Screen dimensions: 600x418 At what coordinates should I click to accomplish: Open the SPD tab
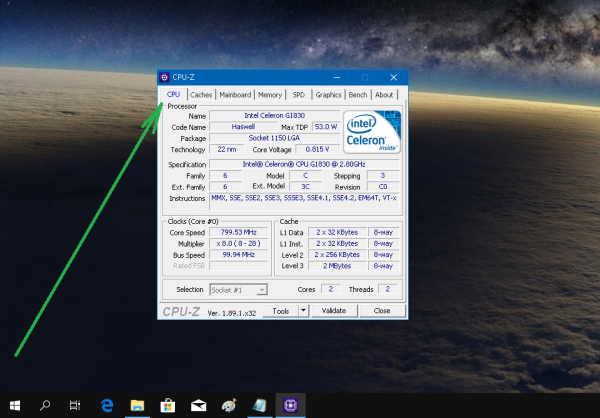(x=298, y=95)
